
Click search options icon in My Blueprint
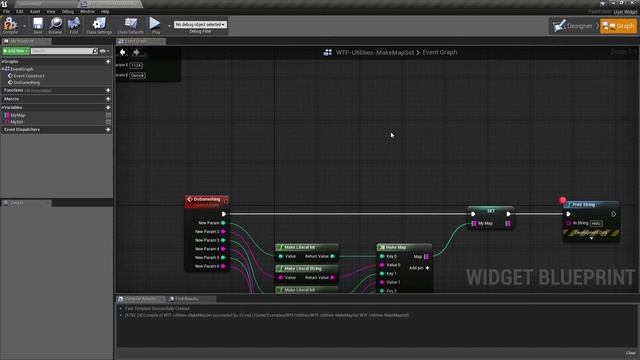(95, 51)
